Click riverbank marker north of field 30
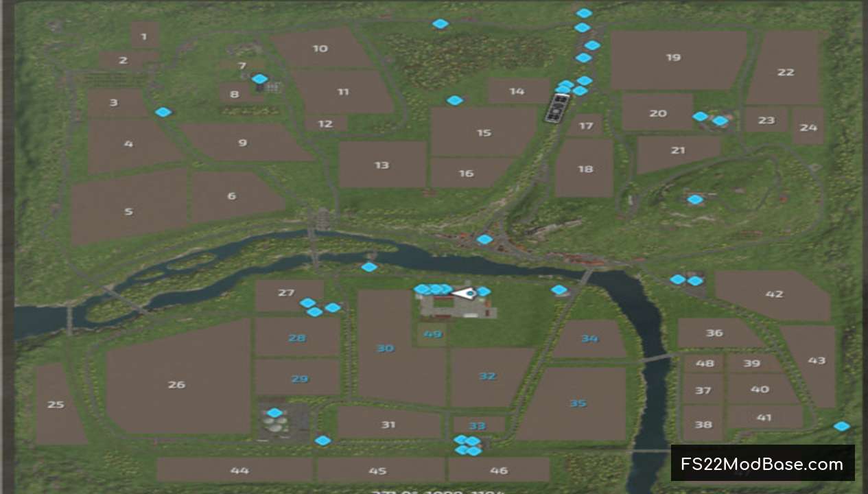The width and height of the screenshot is (868, 494). [369, 267]
